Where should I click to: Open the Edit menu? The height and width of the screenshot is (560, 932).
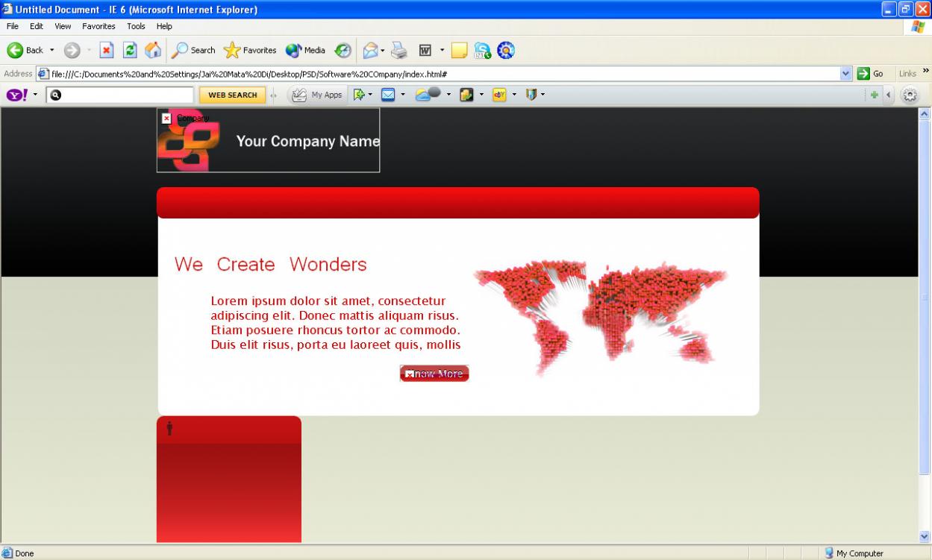click(x=37, y=26)
